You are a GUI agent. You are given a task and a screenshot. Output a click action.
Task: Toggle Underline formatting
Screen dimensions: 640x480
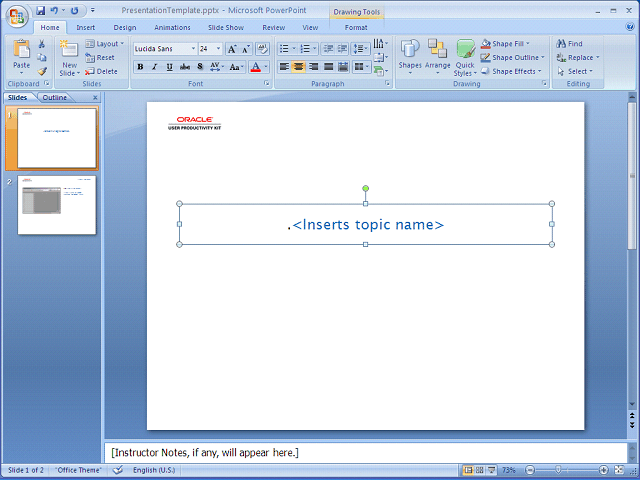(169, 67)
